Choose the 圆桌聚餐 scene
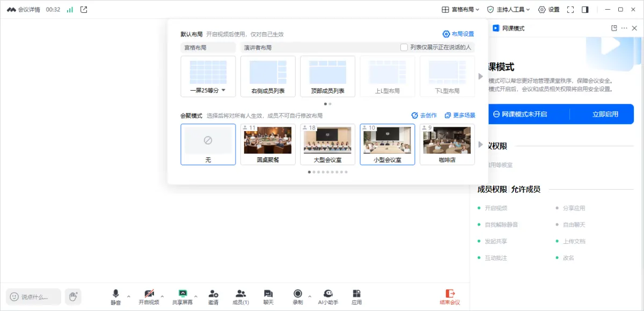 pyautogui.click(x=268, y=144)
